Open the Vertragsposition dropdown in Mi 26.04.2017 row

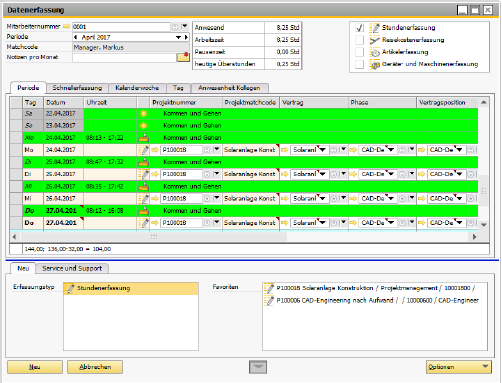[459, 199]
